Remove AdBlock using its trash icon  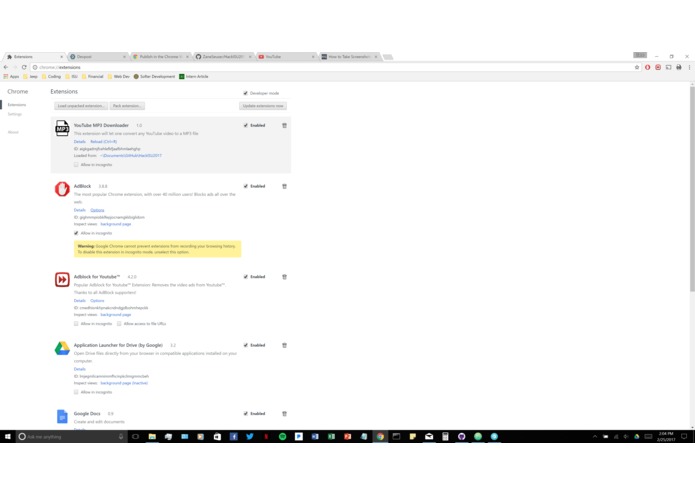pyautogui.click(x=285, y=186)
